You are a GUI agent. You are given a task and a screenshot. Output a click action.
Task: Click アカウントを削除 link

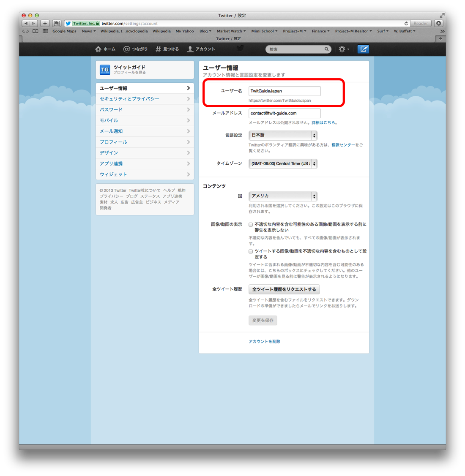click(x=264, y=342)
